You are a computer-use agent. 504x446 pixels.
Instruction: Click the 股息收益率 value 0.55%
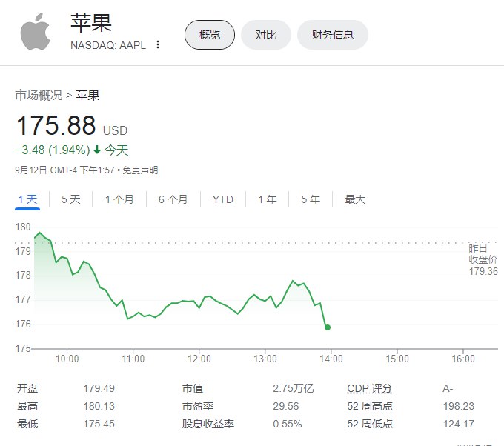[288, 424]
